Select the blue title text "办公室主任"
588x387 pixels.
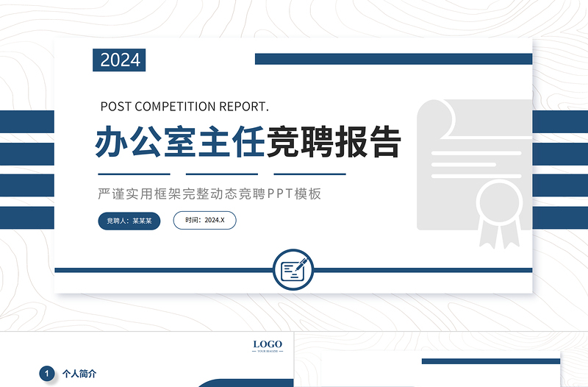click(x=179, y=143)
